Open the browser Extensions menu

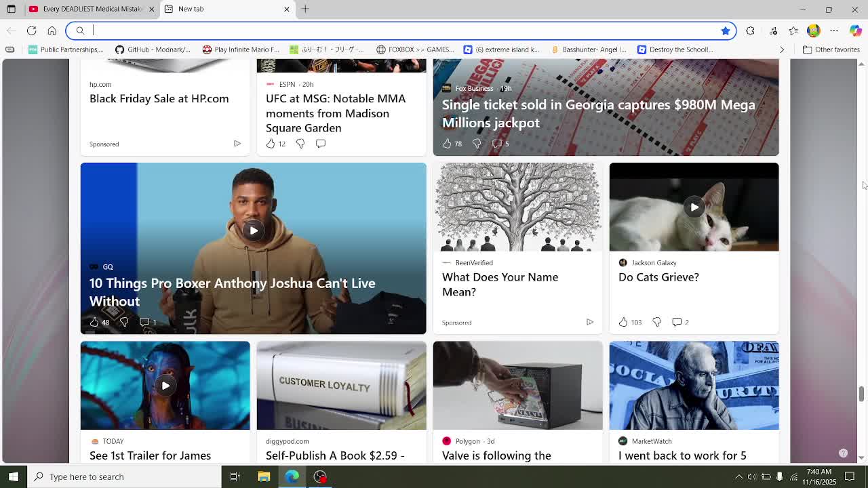point(750,30)
